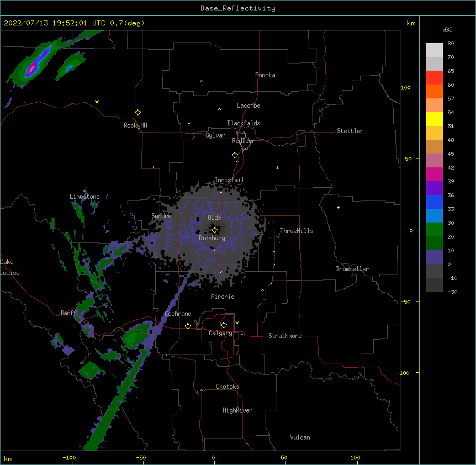Pick the purple 39-36 dBZ swatch

(x=434, y=188)
